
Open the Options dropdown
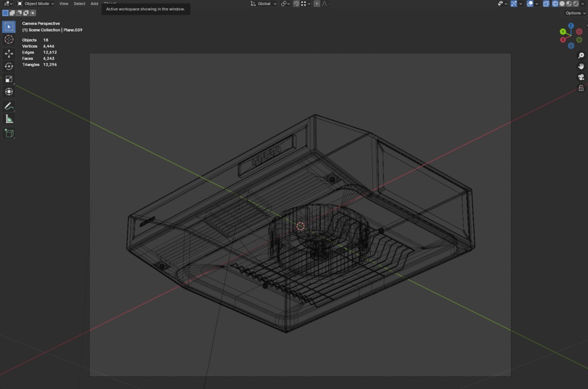[575, 13]
